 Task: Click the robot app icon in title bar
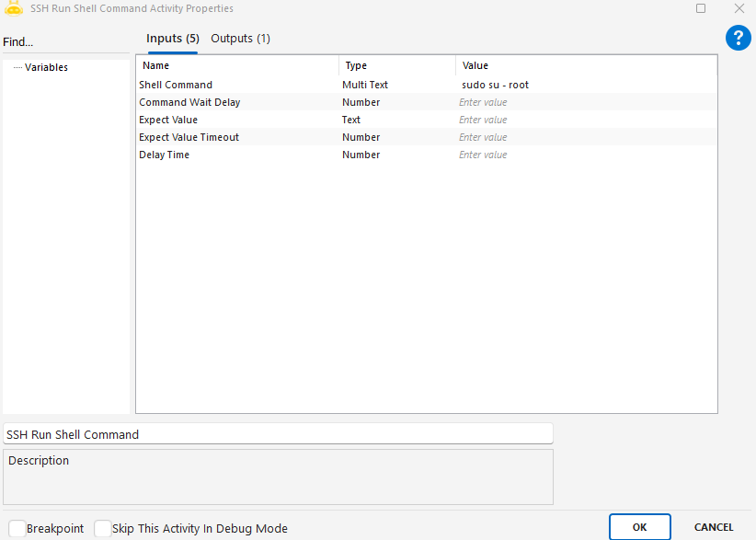[14, 8]
